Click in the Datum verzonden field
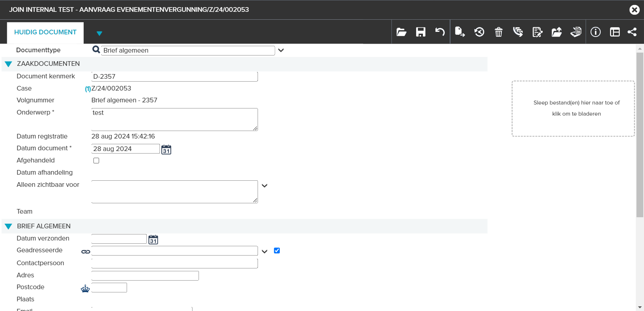This screenshot has height=311, width=644. [119, 239]
